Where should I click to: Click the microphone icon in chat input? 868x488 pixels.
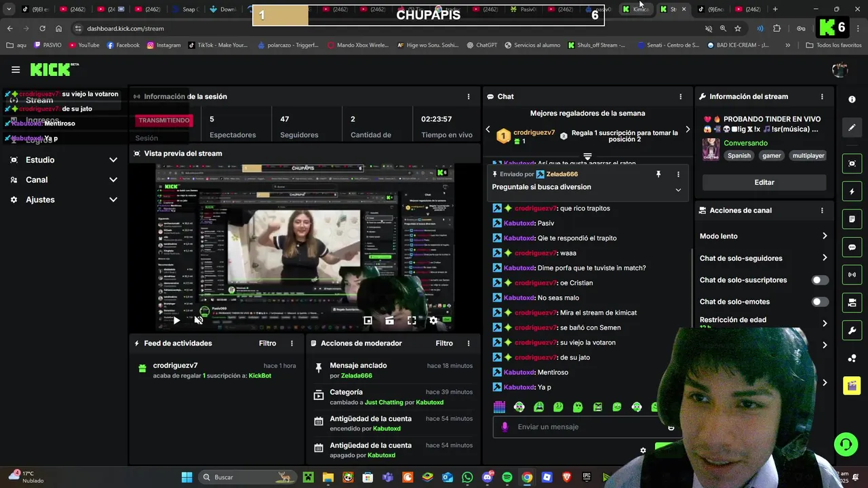pos(505,427)
